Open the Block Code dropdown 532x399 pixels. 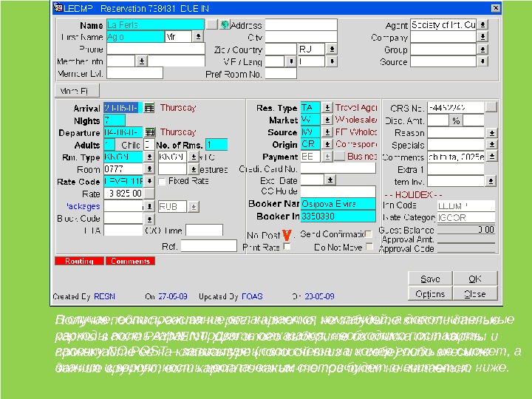click(x=149, y=219)
